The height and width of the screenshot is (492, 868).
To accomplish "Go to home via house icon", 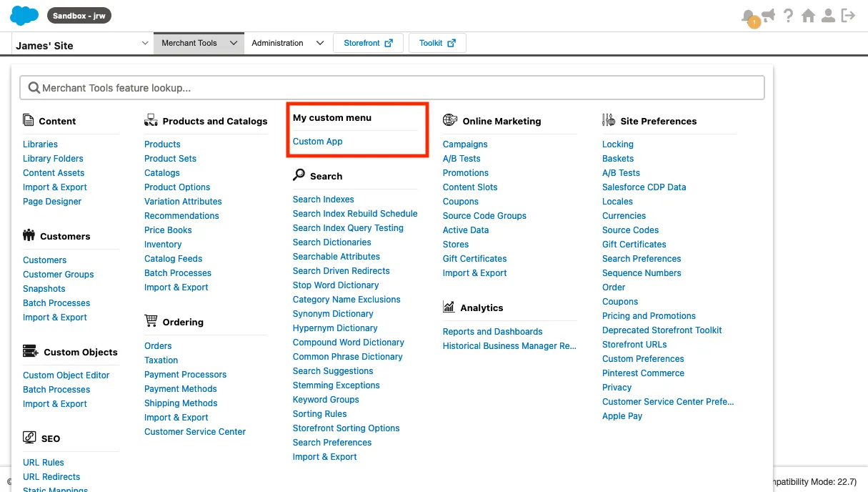I will (808, 16).
